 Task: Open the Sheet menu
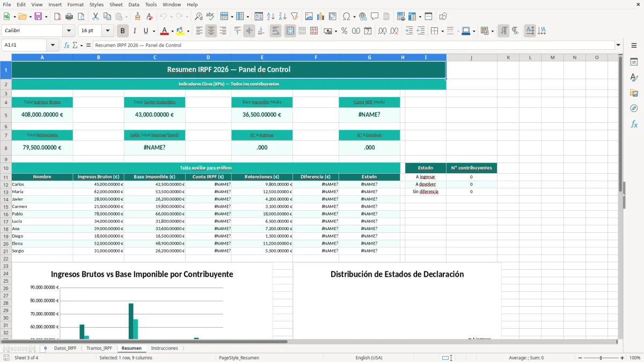point(116,4)
